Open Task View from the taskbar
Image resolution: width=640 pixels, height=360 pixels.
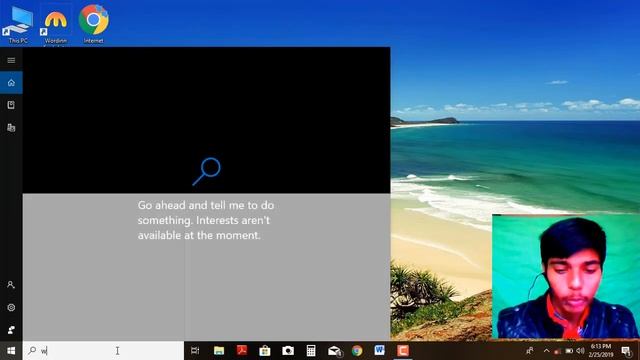195,351
